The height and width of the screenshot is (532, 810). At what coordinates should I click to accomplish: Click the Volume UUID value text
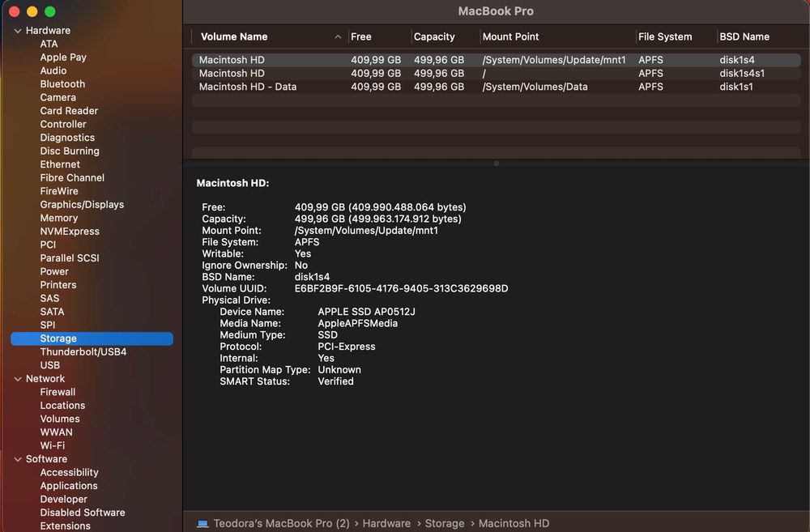[x=402, y=289]
